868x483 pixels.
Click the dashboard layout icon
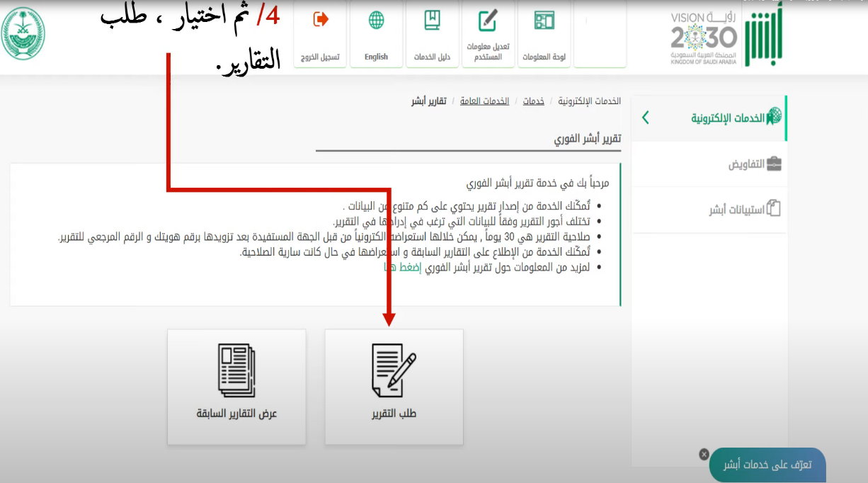[544, 21]
